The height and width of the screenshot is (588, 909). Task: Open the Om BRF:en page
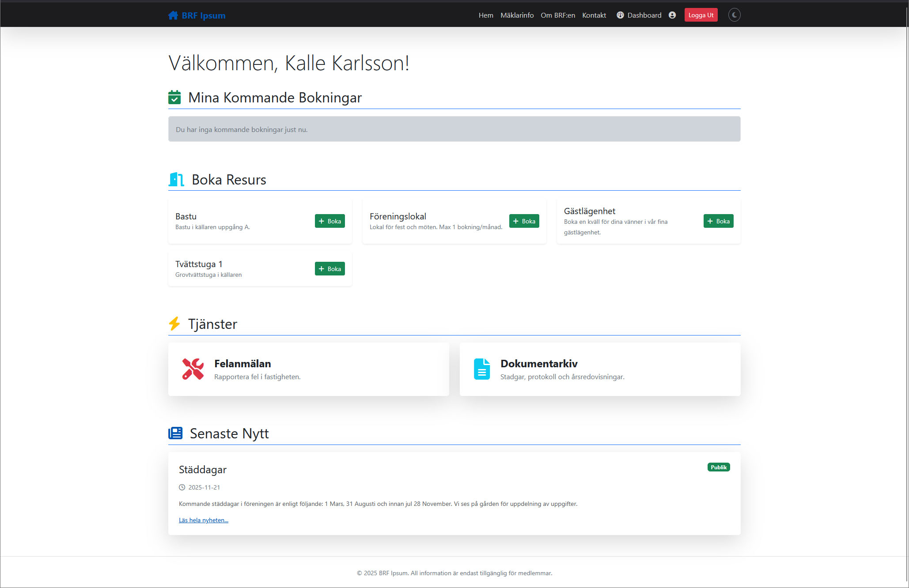(x=558, y=15)
